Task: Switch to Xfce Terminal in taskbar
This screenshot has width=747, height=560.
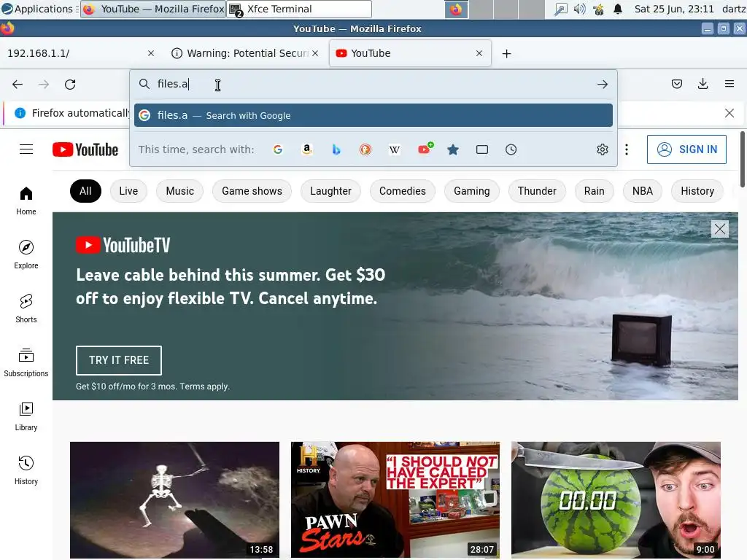Action: click(299, 9)
